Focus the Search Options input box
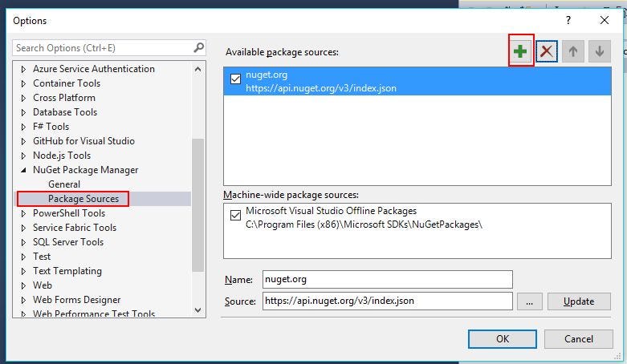The width and height of the screenshot is (627, 364). tap(108, 47)
